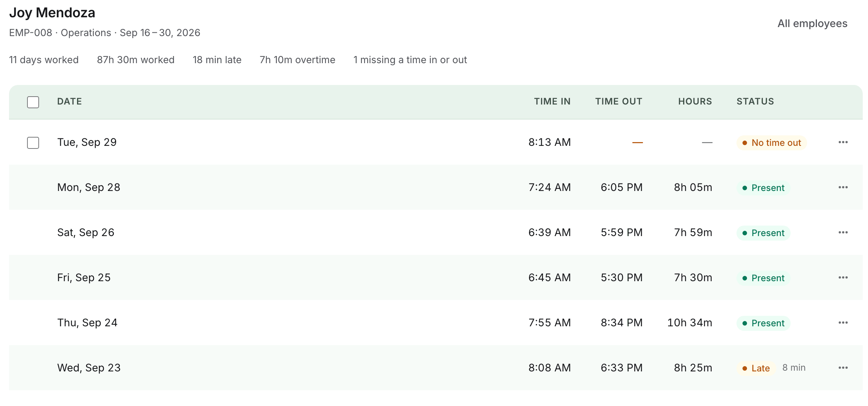Click the Joy Mendoza heading
The height and width of the screenshot is (406, 868).
click(52, 13)
